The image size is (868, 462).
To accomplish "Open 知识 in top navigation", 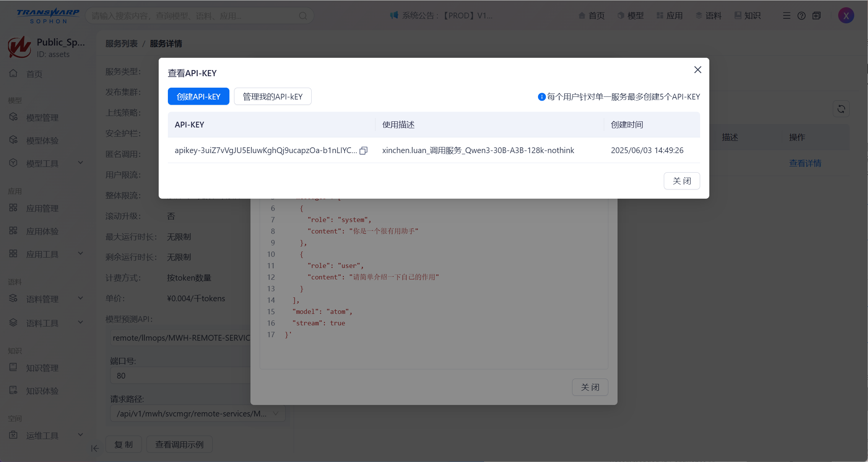I will 747,15.
